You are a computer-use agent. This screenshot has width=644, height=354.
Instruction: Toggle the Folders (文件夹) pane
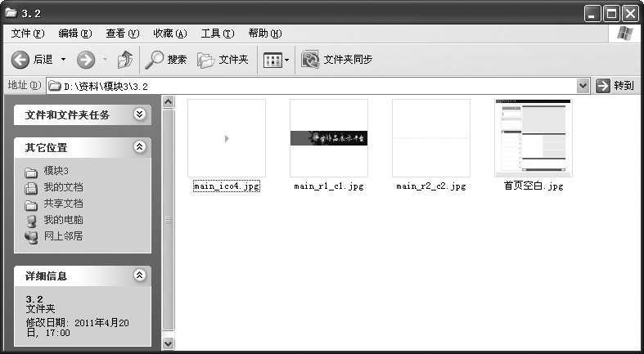click(223, 60)
